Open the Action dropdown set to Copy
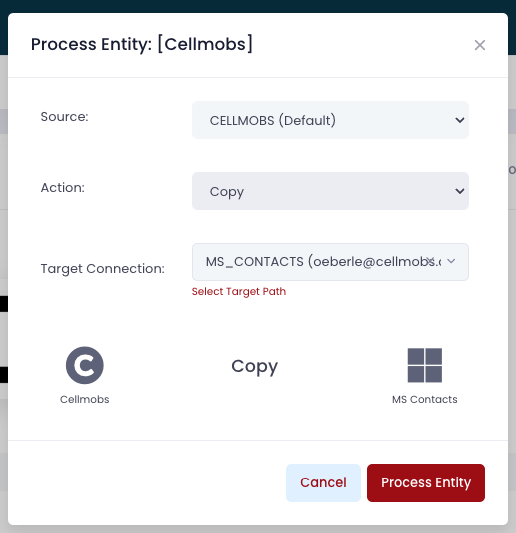Image resolution: width=516 pixels, height=533 pixels. click(x=330, y=191)
